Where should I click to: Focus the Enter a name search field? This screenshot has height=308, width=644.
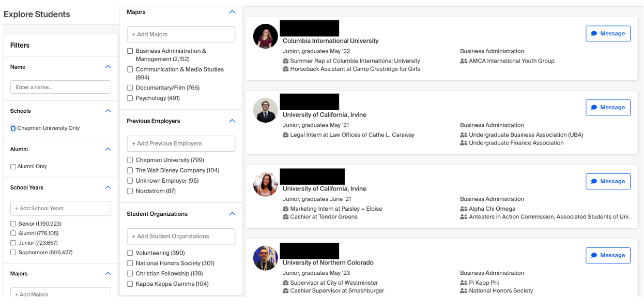60,87
